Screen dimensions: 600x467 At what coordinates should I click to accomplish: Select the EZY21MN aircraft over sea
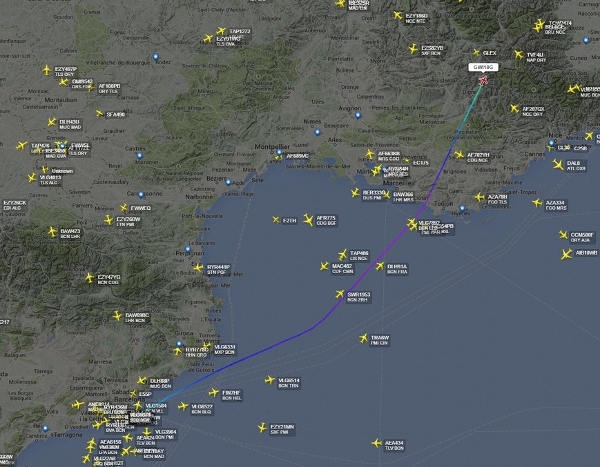point(262,428)
